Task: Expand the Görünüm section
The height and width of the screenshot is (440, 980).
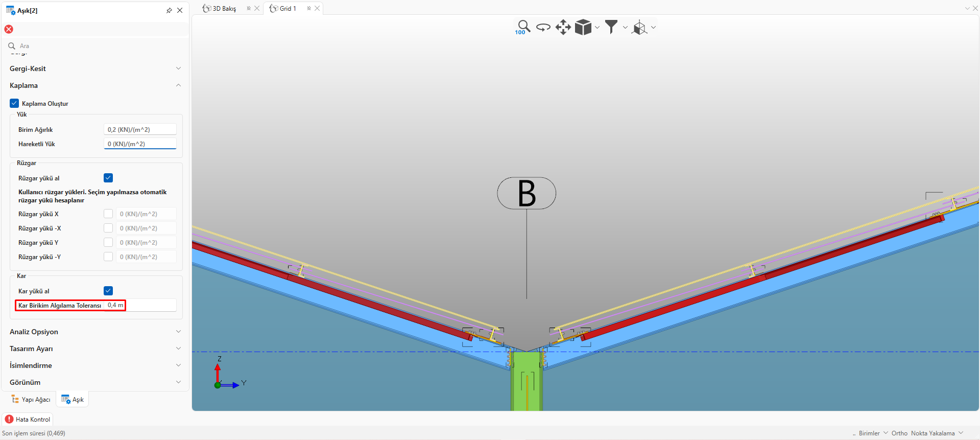Action: point(95,382)
